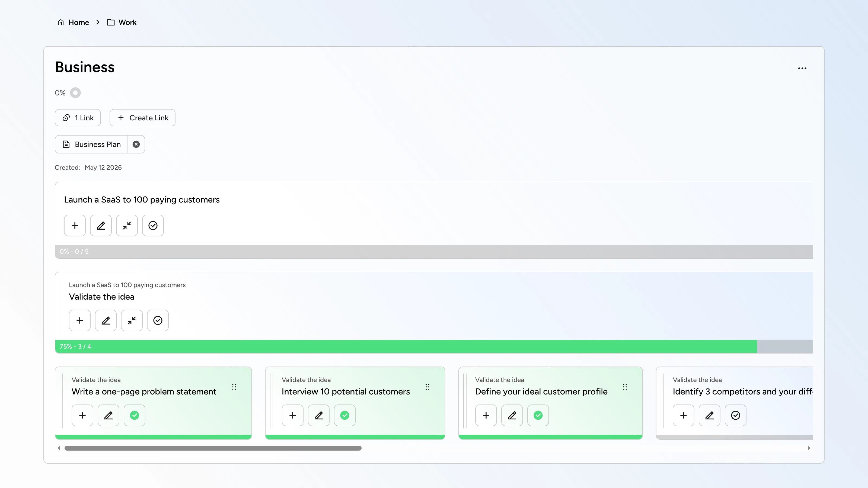Click the breadcrumb chevron after Home
The width and height of the screenshot is (868, 488).
(x=98, y=22)
